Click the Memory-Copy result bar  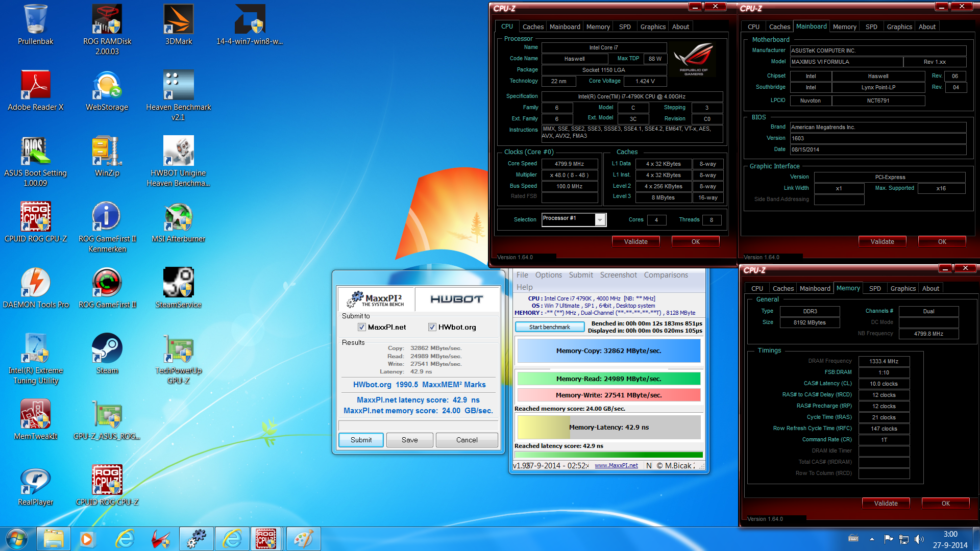click(609, 351)
